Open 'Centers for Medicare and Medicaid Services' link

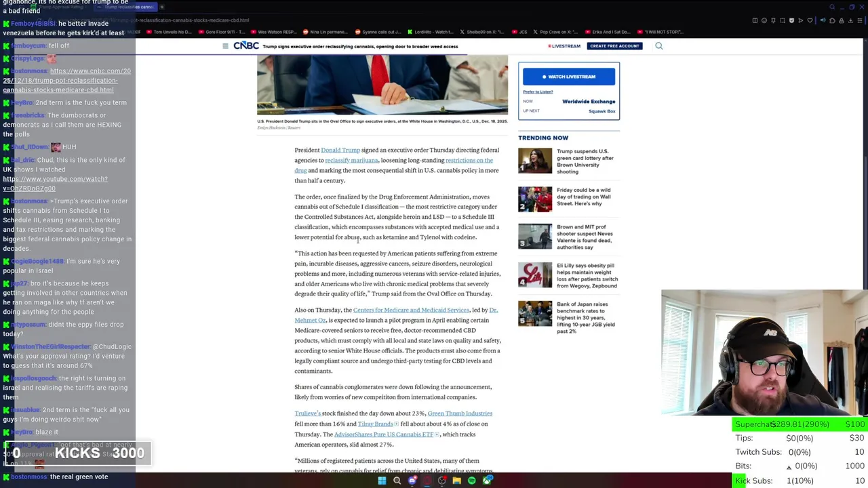pos(411,310)
